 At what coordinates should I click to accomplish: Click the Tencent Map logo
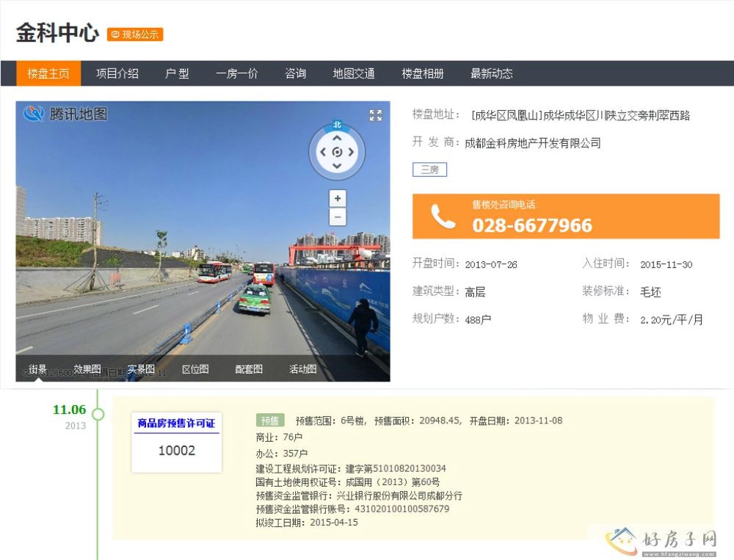65,114
